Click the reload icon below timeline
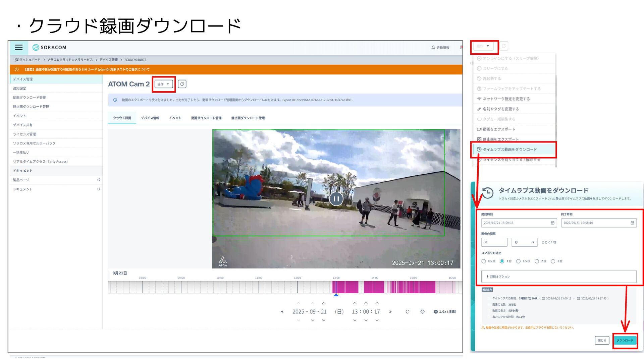 coord(408,312)
